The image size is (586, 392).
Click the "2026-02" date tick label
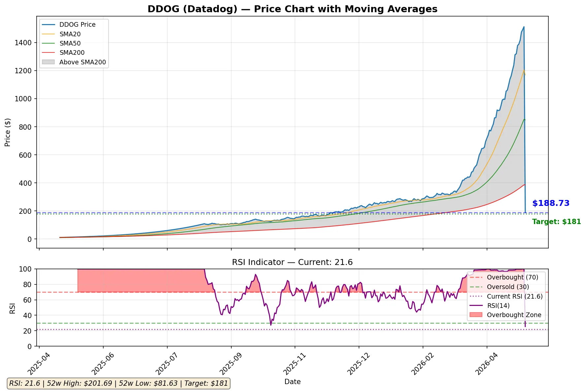point(423,364)
